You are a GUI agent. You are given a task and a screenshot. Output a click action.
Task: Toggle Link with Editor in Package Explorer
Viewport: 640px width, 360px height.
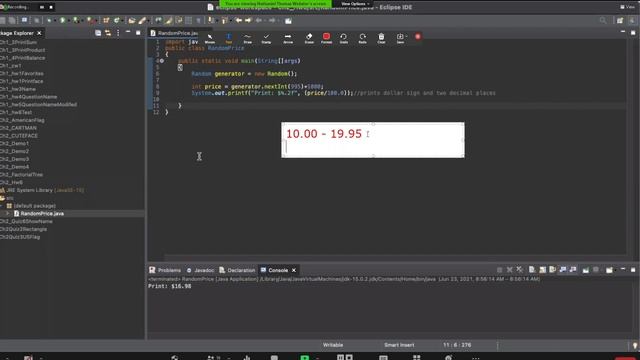[x=108, y=33]
